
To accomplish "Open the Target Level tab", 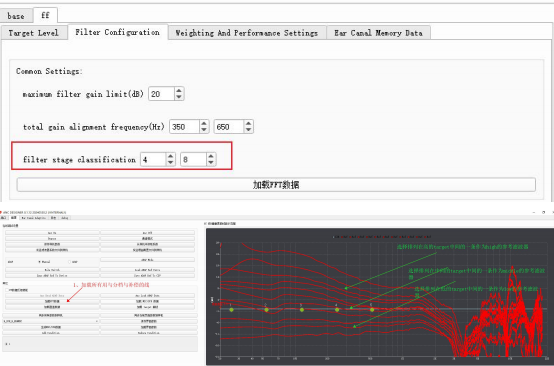I will tap(34, 33).
